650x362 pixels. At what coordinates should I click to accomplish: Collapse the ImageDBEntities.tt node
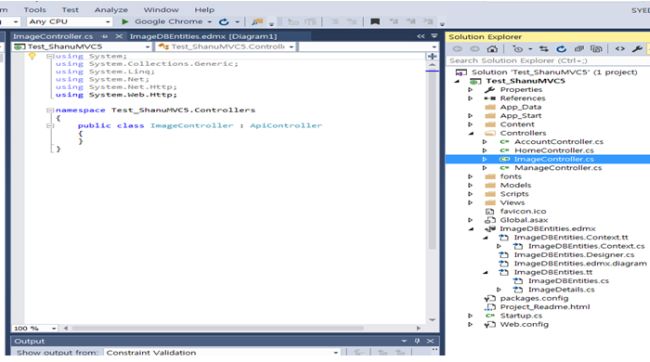(x=485, y=272)
